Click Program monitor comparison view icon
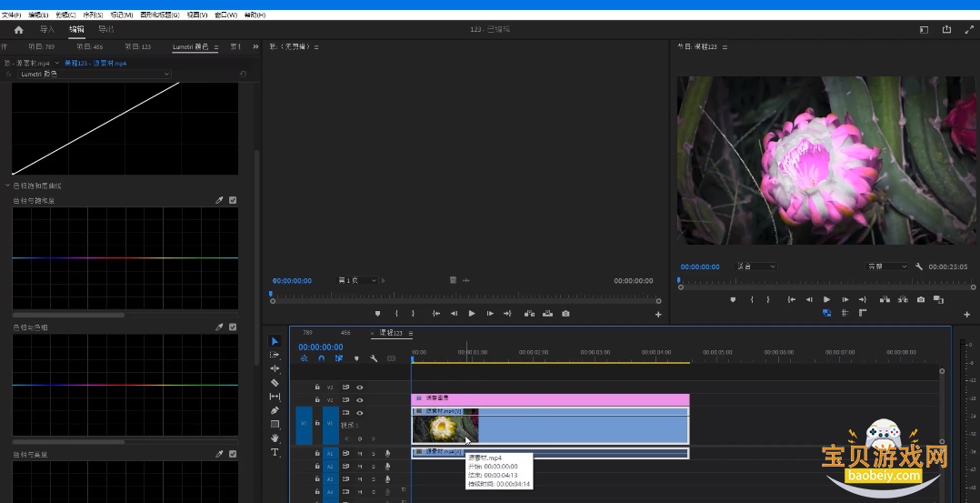The height and width of the screenshot is (503, 980). click(938, 299)
